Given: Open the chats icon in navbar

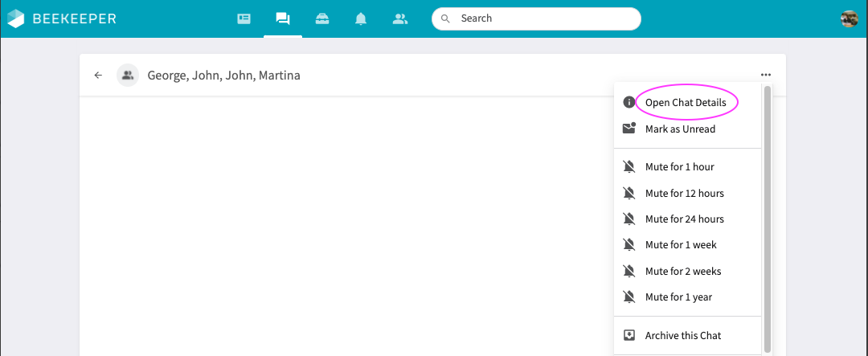Looking at the screenshot, I should [x=283, y=18].
